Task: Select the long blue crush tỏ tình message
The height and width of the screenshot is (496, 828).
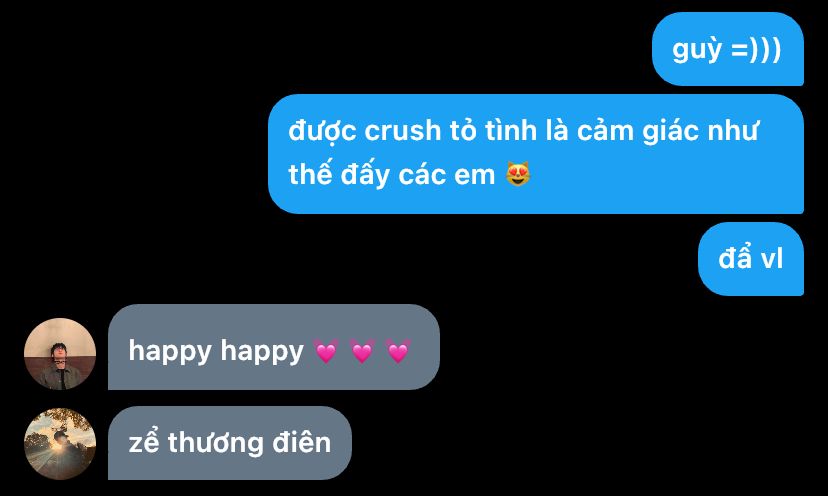Action: tap(536, 154)
